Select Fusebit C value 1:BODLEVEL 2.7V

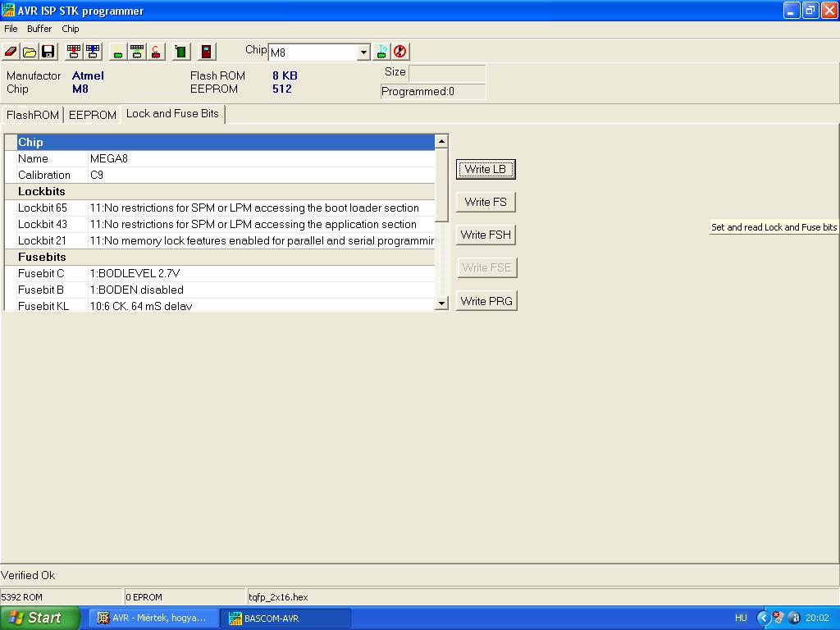[x=262, y=274]
